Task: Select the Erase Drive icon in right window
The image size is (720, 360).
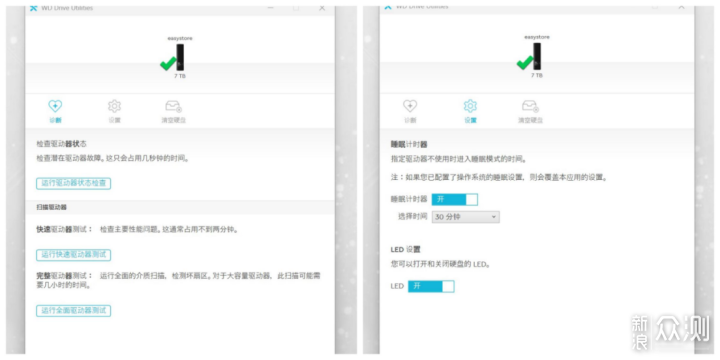Action: click(x=530, y=107)
